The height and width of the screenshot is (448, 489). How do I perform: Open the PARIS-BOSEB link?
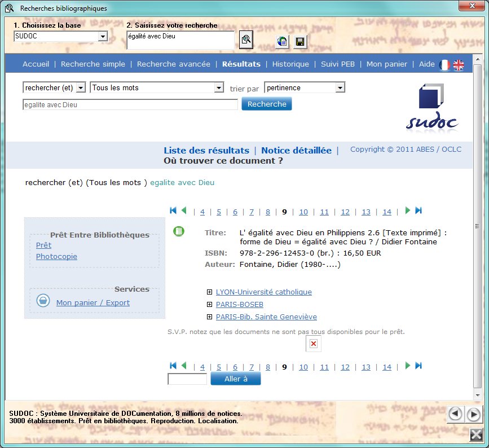click(x=240, y=305)
